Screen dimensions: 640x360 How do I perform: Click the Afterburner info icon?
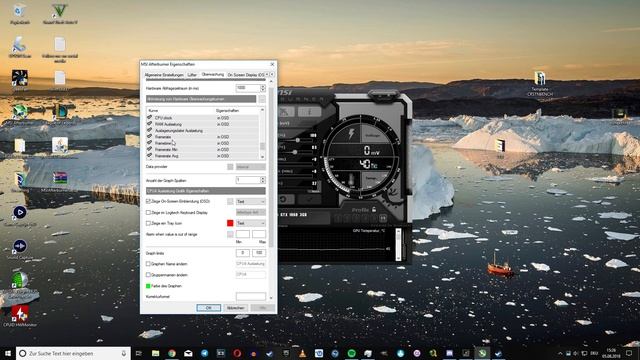pos(309,111)
